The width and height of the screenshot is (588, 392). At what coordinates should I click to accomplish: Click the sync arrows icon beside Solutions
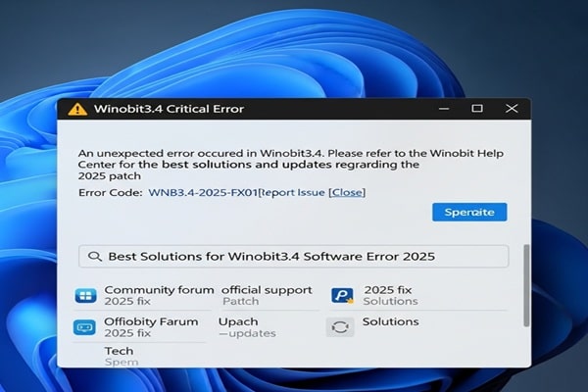click(x=340, y=327)
